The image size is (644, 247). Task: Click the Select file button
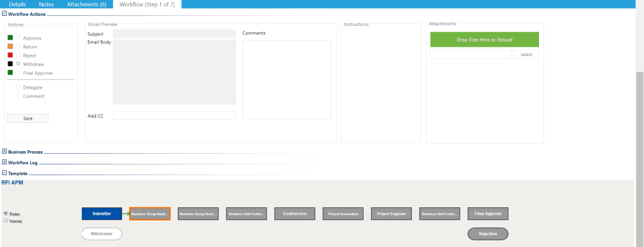coord(526,54)
